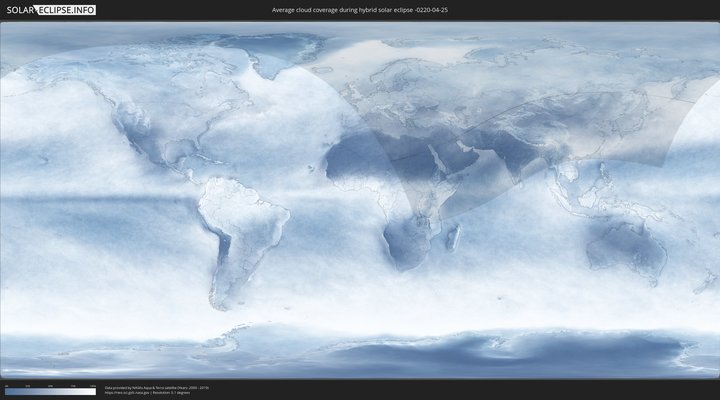Click the white ECLIPSE.INFO box in logo
Image resolution: width=720 pixels, height=400 pixels.
pyautogui.click(x=68, y=10)
